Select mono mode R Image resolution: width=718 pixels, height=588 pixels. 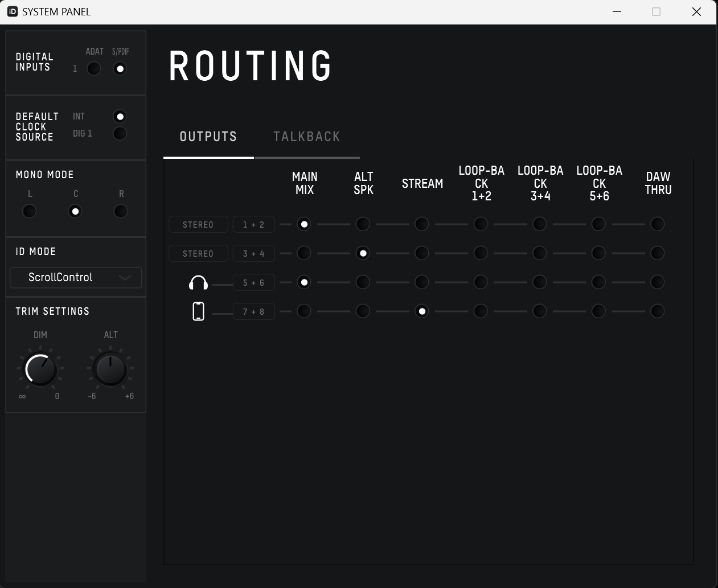click(x=121, y=211)
